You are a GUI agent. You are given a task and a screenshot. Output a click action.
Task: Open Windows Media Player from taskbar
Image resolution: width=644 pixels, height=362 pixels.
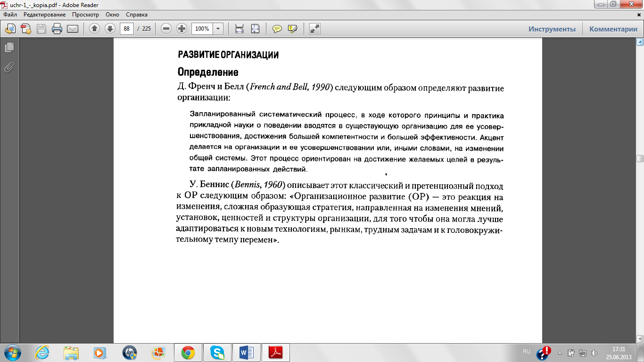point(100,353)
